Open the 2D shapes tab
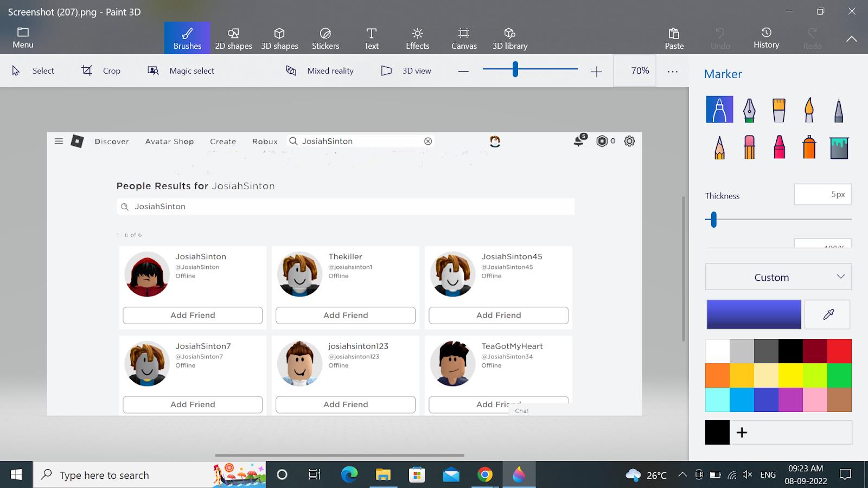Viewport: 868px width, 488px height. pyautogui.click(x=233, y=38)
